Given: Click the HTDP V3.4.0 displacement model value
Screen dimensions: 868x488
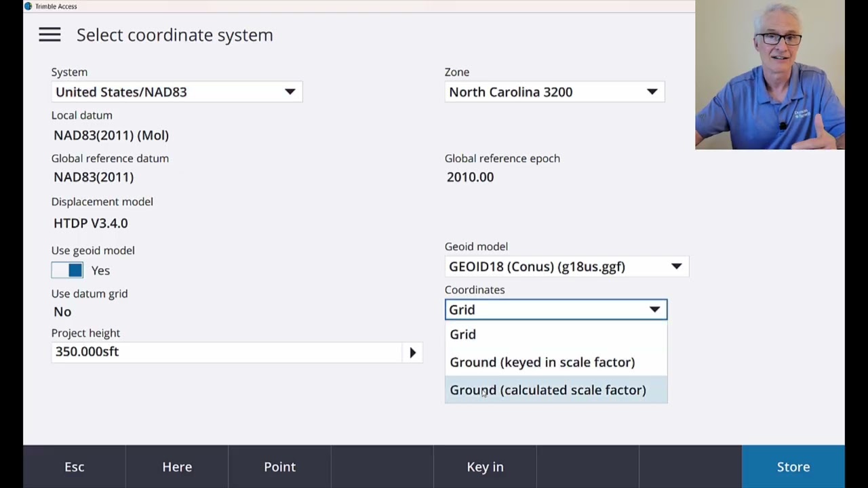Looking at the screenshot, I should [90, 223].
